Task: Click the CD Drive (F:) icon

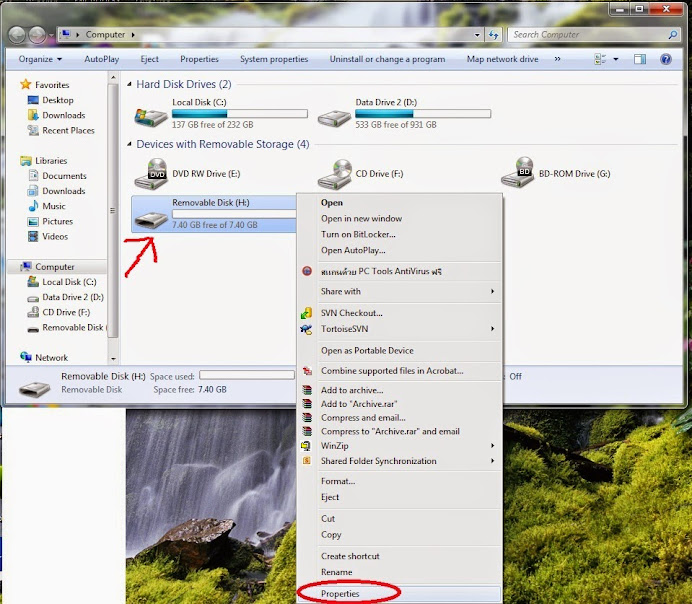Action: click(335, 174)
